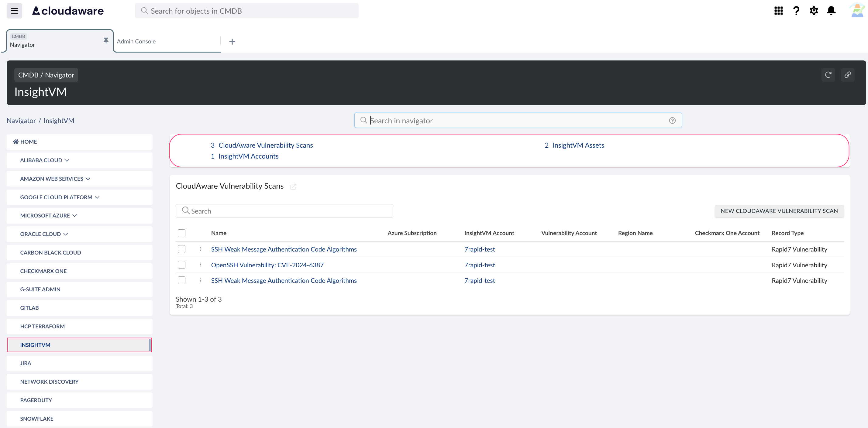Sort by Name column header
Viewport: 868px width, 428px height.
[219, 233]
